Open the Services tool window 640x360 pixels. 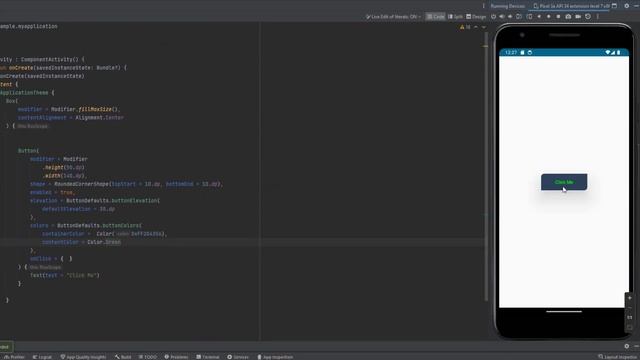[x=238, y=357]
